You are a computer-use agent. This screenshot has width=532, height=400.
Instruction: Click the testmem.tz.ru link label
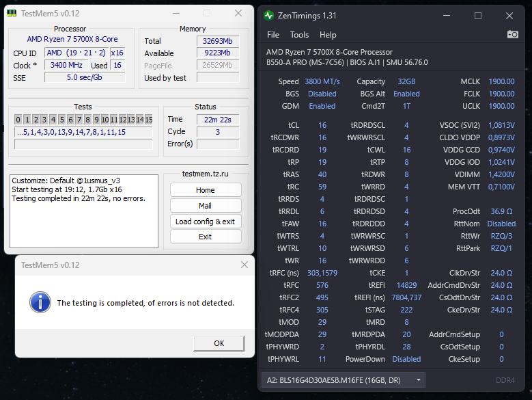tap(206, 174)
